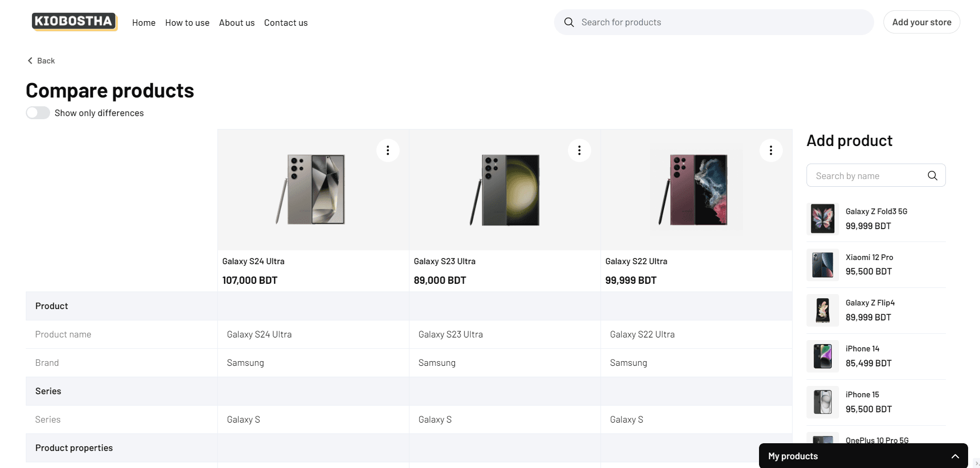Viewport: 980px width, 468px height.
Task: Open options menu for Galaxy S24 Ultra
Action: 388,150
